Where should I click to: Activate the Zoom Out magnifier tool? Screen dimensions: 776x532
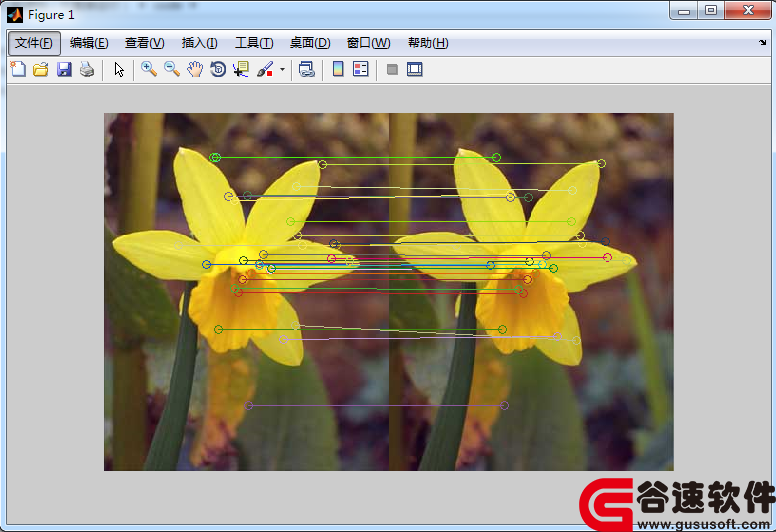(172, 69)
